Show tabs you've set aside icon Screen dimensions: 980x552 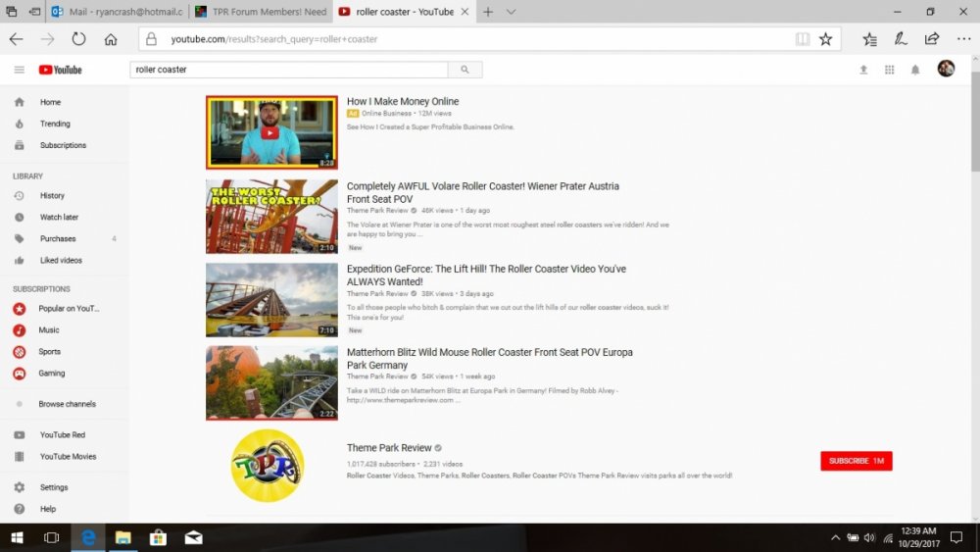click(x=11, y=11)
